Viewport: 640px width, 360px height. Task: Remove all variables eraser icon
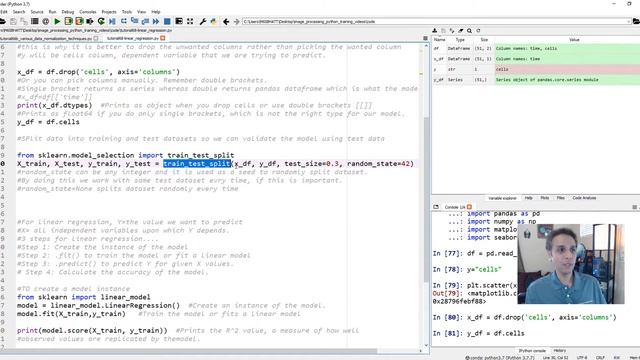461,31
